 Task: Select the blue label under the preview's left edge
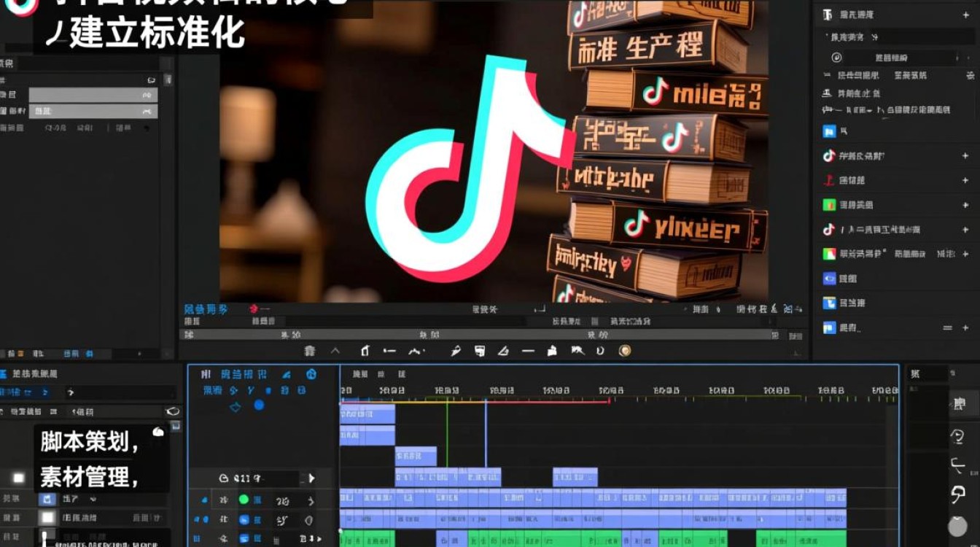coord(205,309)
